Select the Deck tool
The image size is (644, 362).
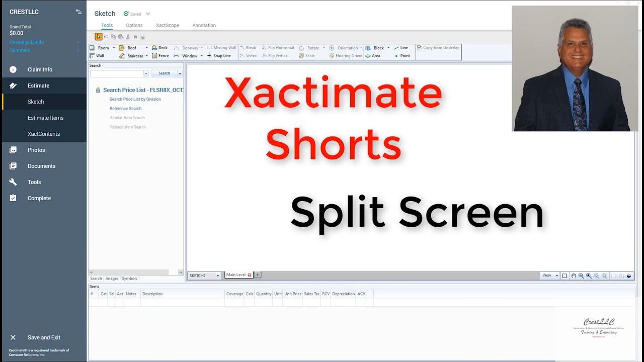click(x=159, y=48)
